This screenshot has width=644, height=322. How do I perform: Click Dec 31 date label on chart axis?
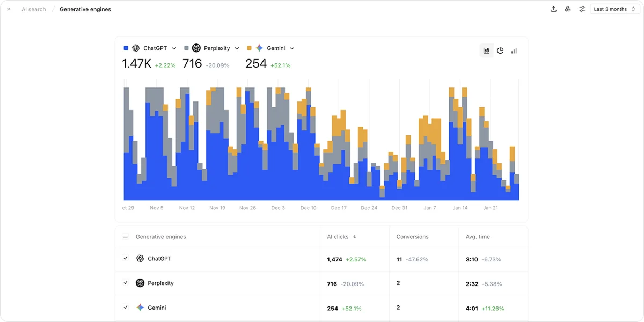point(399,208)
